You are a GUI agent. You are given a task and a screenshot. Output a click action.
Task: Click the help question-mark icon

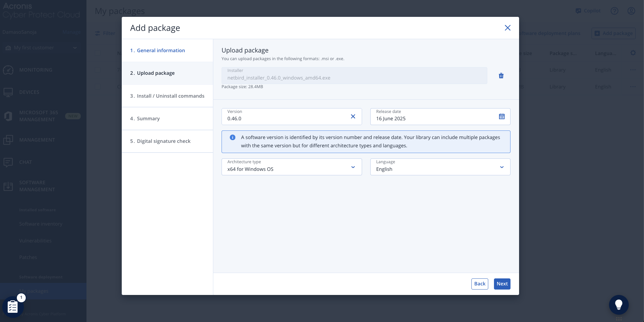coord(614,10)
